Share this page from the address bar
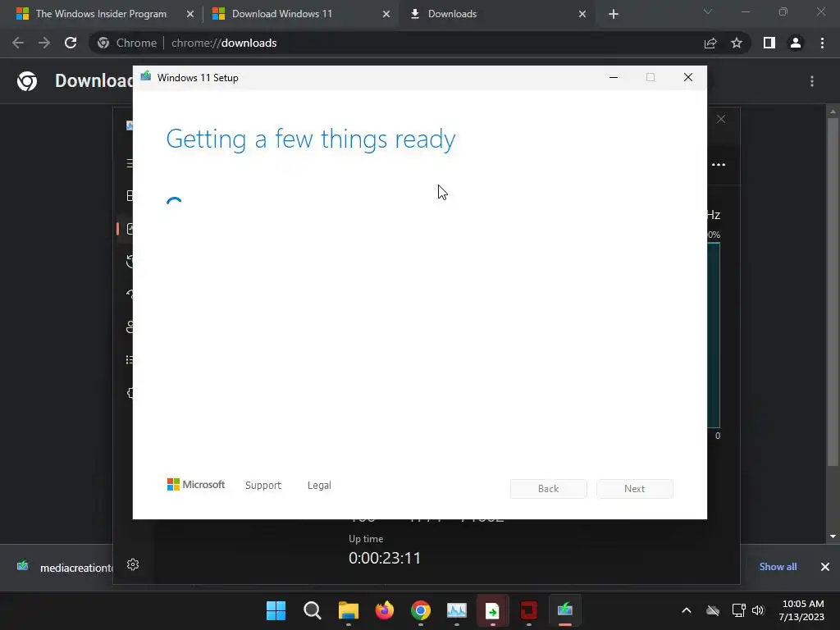This screenshot has width=840, height=630. pos(710,43)
